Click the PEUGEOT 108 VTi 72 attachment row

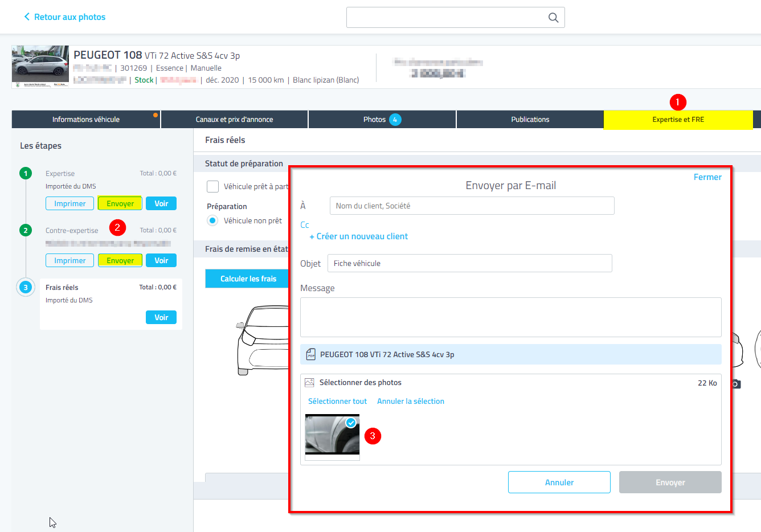coord(511,354)
